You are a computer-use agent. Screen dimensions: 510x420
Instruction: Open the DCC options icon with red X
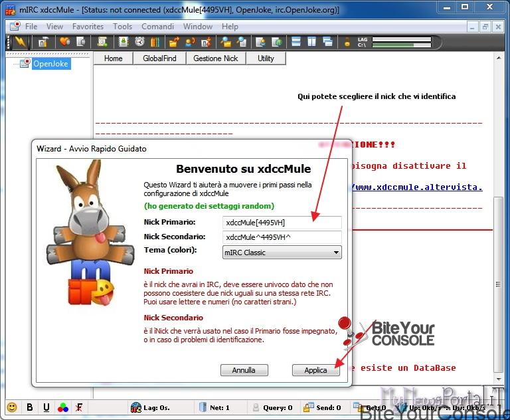[x=207, y=42]
